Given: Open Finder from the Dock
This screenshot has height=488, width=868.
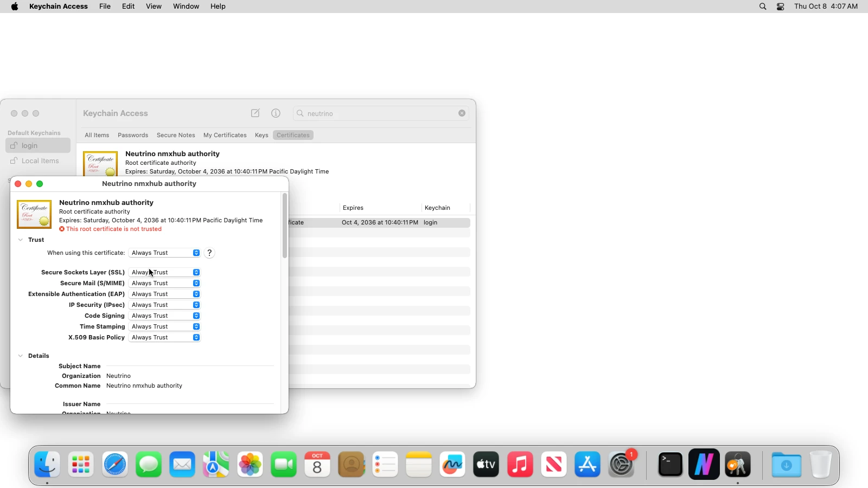Looking at the screenshot, I should pos(47,465).
